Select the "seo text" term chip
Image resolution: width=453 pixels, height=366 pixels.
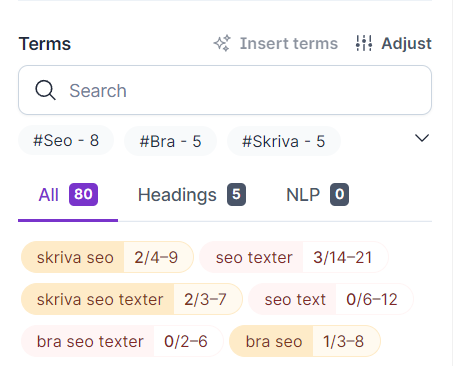click(x=331, y=299)
